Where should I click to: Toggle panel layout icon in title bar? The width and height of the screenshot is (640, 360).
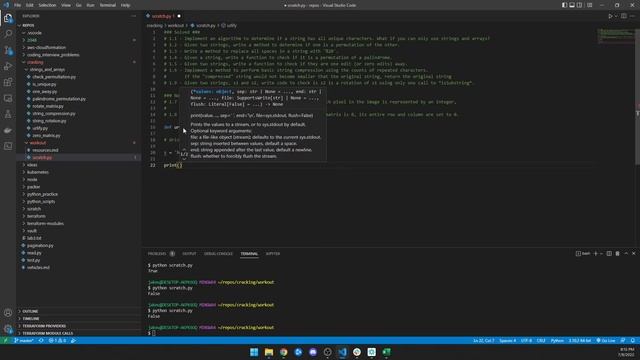coord(572,5)
